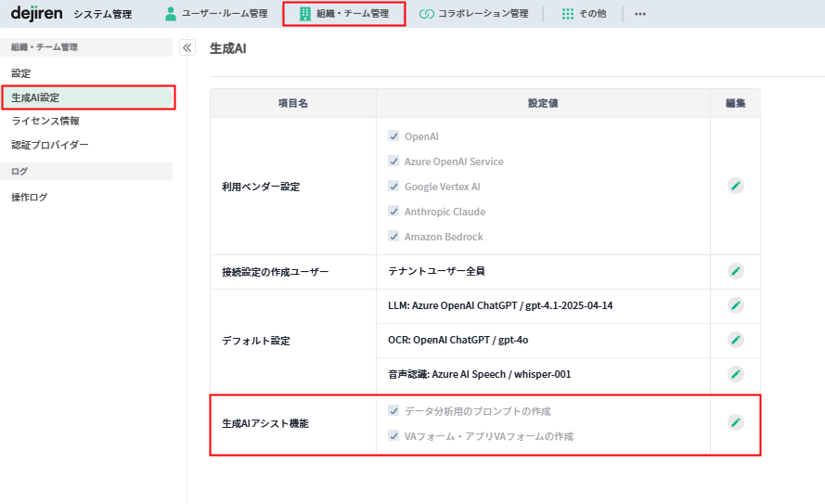This screenshot has height=504, width=825.
Task: Toggle the Amazon Bedrock checkbox
Action: [393, 237]
